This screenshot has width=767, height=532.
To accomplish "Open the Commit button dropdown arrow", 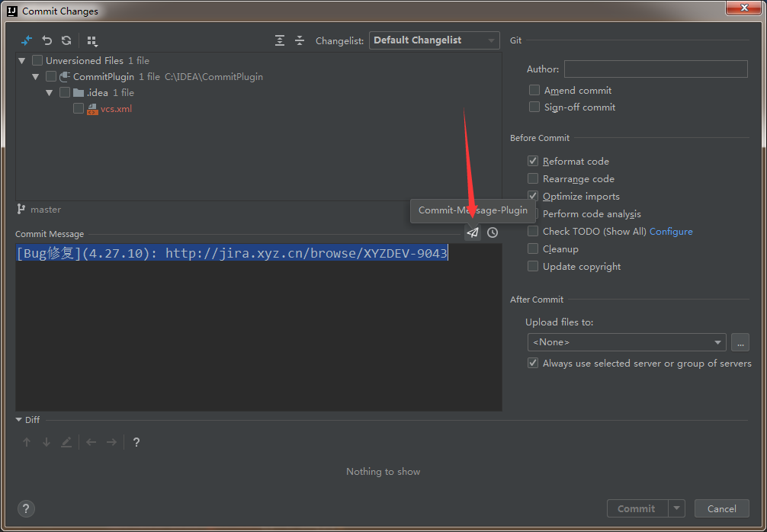I will [x=677, y=508].
